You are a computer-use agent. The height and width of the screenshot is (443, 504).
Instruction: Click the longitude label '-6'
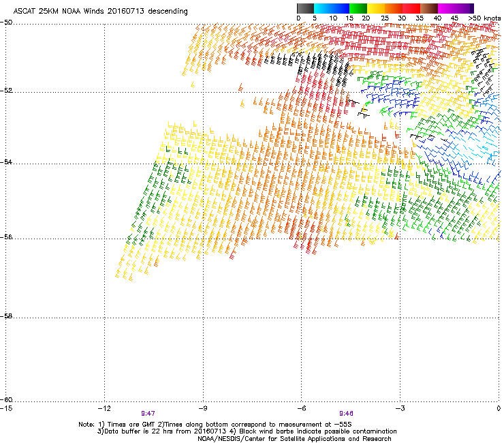click(301, 408)
